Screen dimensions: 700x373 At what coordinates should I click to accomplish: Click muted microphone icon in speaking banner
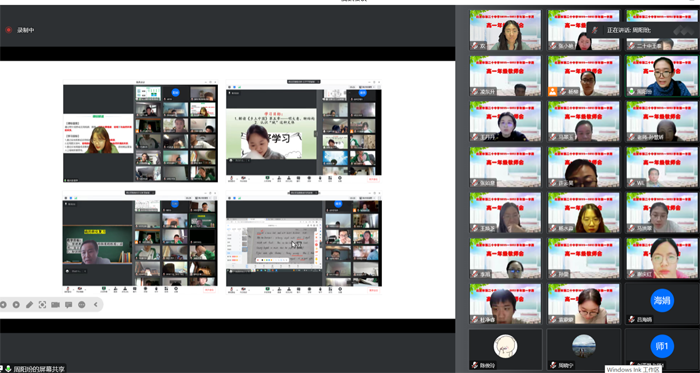595,30
